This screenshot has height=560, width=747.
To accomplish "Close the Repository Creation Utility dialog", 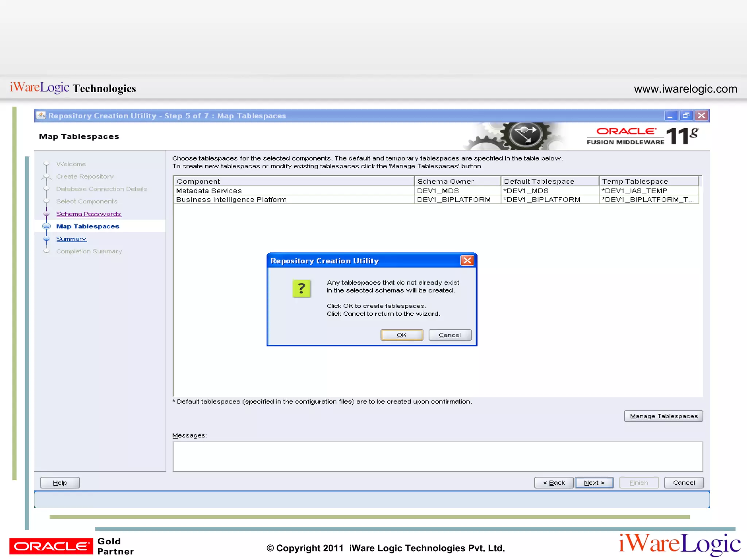I will click(x=467, y=260).
